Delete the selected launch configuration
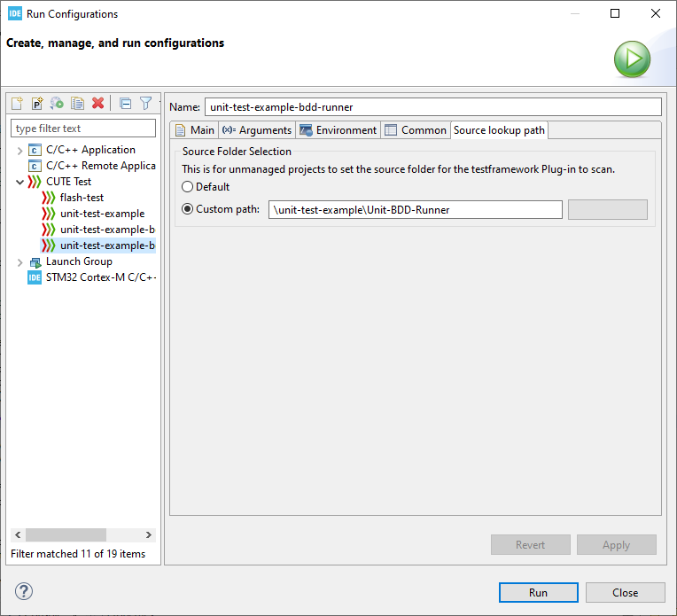The width and height of the screenshot is (677, 616). pyautogui.click(x=98, y=103)
